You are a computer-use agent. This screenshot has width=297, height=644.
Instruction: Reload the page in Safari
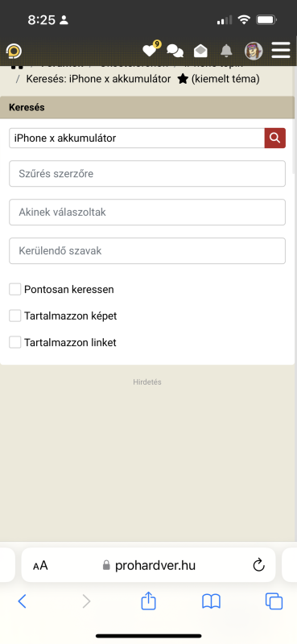(x=258, y=565)
